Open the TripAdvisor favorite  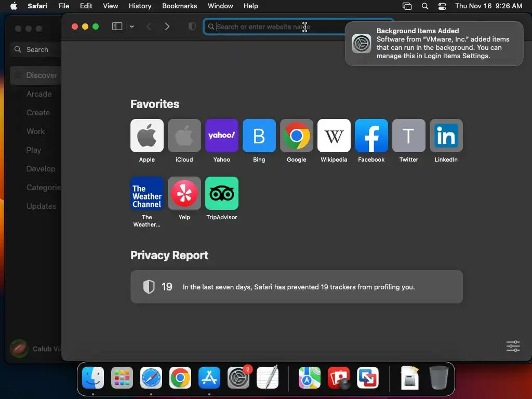(x=221, y=193)
